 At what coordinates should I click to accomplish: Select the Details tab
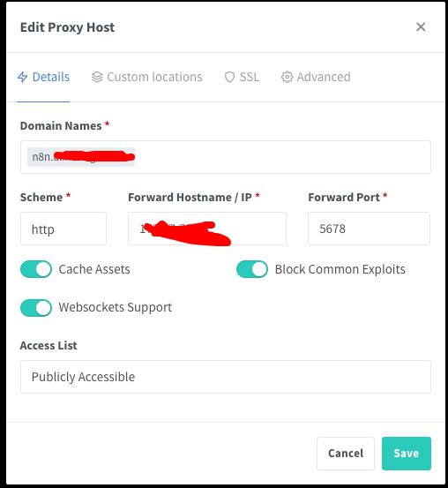[43, 77]
